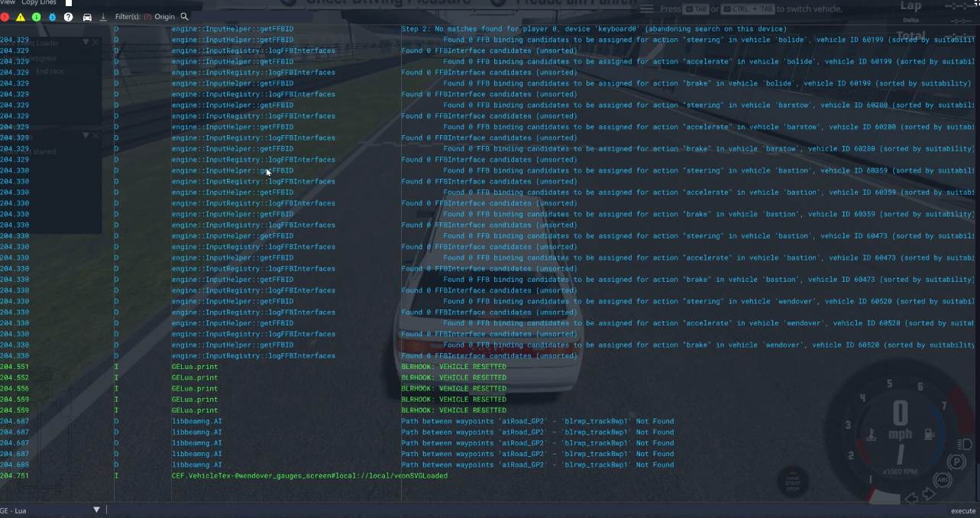980x518 pixels.
Task: Click the download arrow autoscroll icon
Action: (x=103, y=17)
